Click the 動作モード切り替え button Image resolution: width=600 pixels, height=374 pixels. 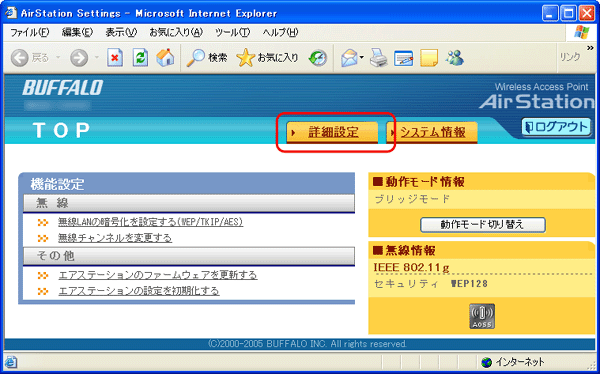[x=483, y=225]
